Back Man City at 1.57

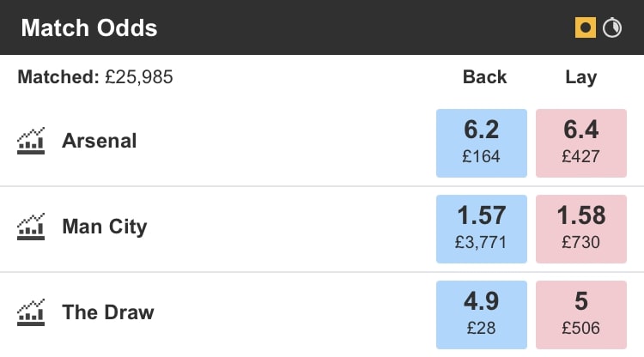(x=481, y=227)
